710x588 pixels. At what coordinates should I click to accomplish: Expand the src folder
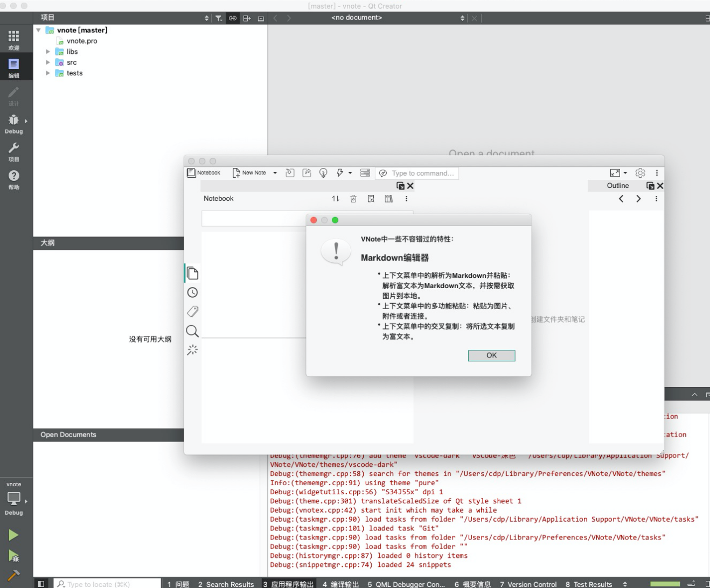[48, 62]
